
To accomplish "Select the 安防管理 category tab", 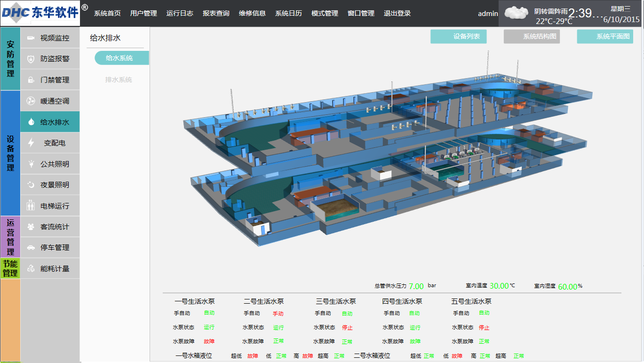I will coord(10,58).
